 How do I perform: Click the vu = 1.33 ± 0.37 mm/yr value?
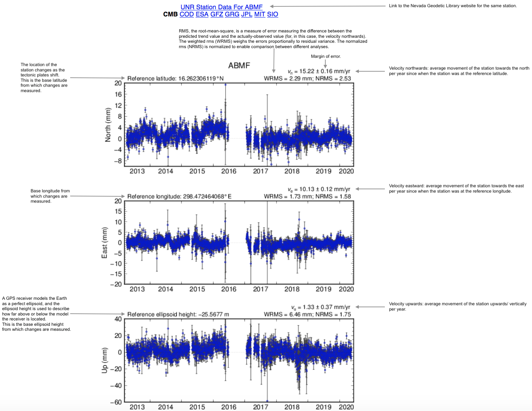pyautogui.click(x=321, y=307)
